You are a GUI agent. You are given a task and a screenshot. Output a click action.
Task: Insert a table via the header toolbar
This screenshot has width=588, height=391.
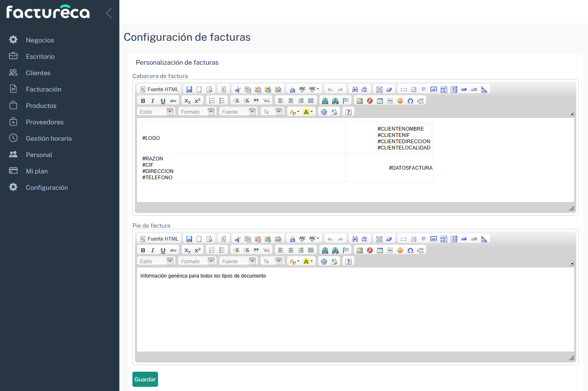coord(380,100)
